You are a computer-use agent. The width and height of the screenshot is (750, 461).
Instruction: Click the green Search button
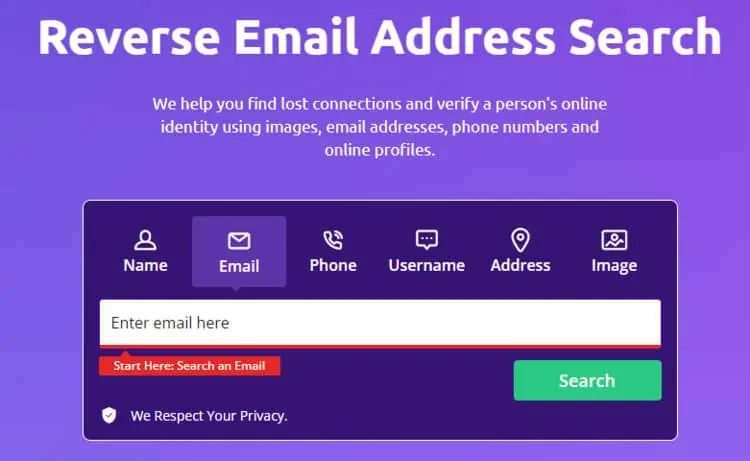587,381
